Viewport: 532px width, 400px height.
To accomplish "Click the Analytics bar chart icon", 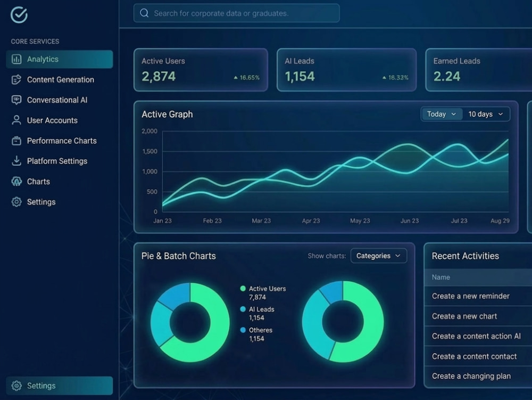I will pyautogui.click(x=16, y=59).
